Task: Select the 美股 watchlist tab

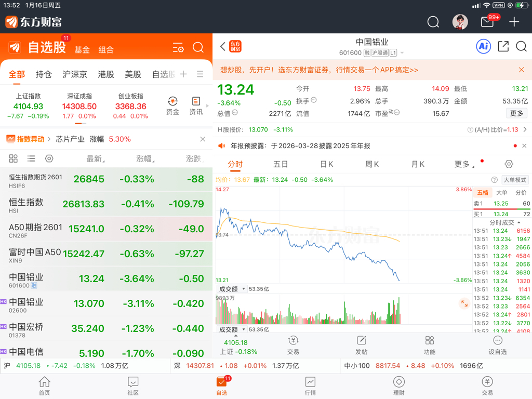Action: pos(133,74)
